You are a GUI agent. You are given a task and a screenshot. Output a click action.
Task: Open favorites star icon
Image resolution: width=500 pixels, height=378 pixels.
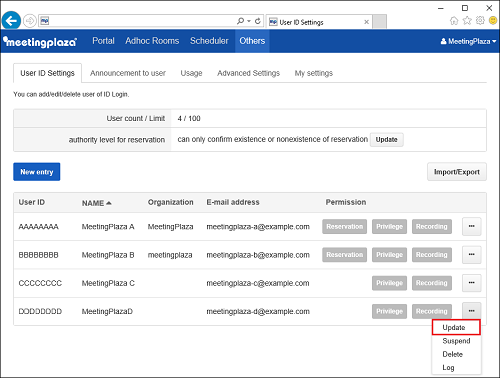(467, 21)
